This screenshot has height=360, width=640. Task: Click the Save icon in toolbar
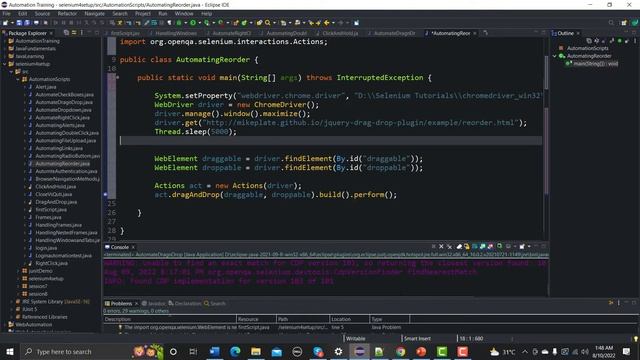tap(19, 23)
